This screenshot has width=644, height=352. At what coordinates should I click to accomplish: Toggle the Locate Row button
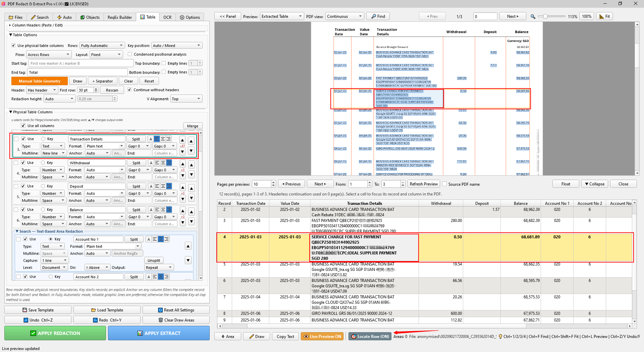(x=370, y=337)
